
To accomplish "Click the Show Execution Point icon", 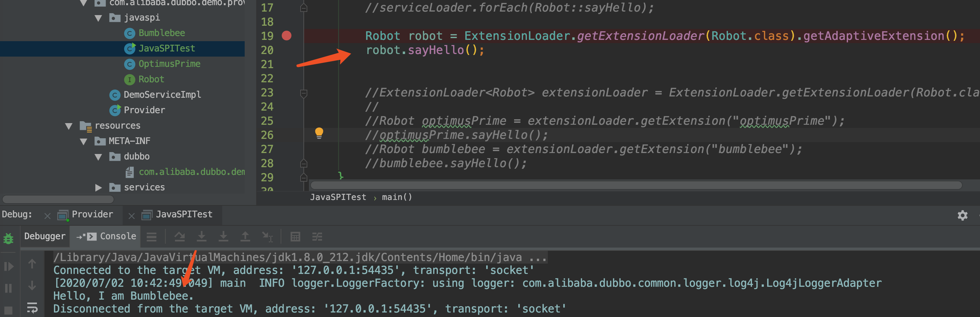I will point(152,237).
